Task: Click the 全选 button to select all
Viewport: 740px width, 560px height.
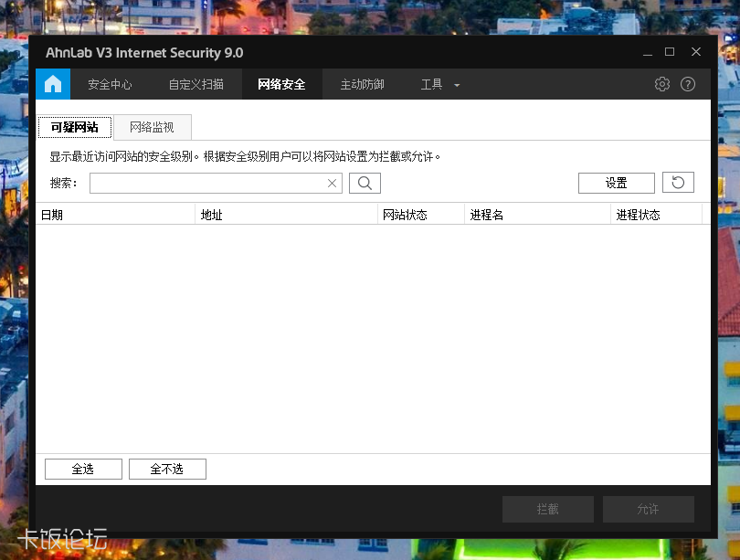Action: (x=82, y=469)
